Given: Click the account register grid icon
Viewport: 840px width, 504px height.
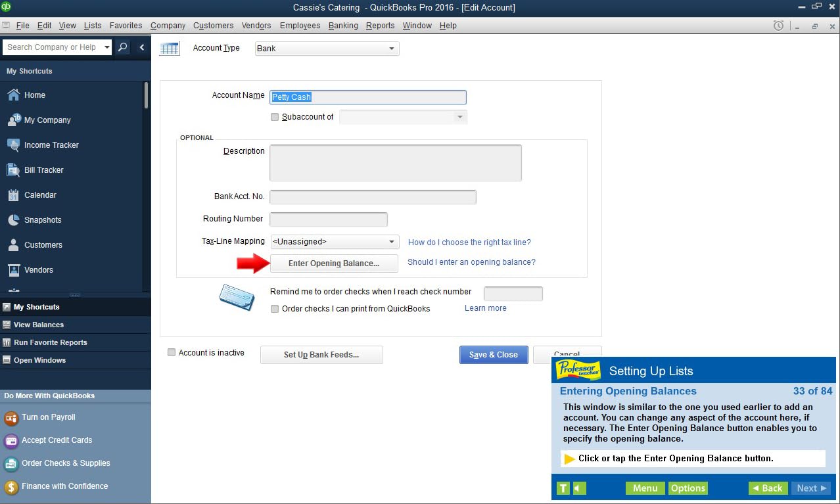Looking at the screenshot, I should tap(170, 49).
